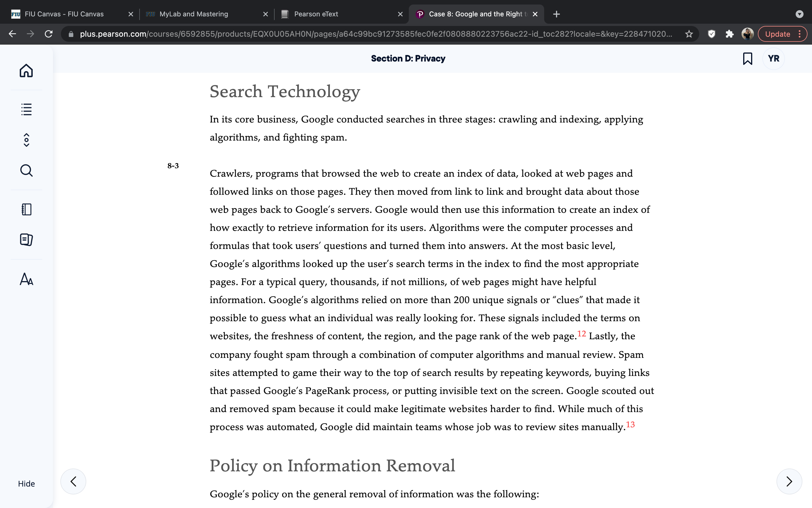Open the Chrome profile avatar
The image size is (812, 508).
(x=747, y=34)
